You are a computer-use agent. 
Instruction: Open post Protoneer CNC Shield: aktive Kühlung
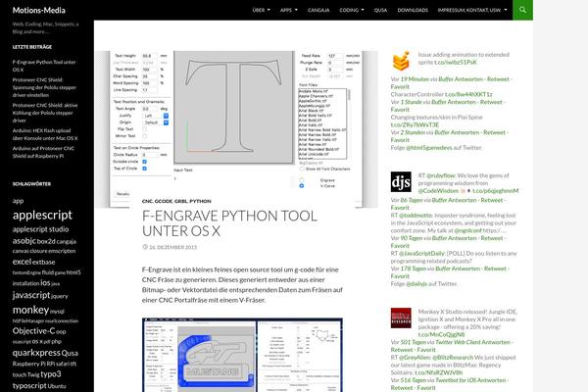tap(45, 113)
